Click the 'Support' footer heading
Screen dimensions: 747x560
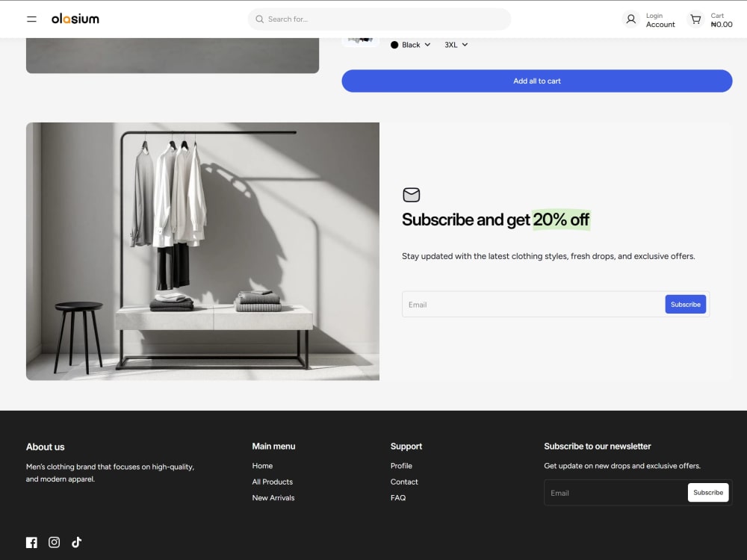click(x=406, y=447)
